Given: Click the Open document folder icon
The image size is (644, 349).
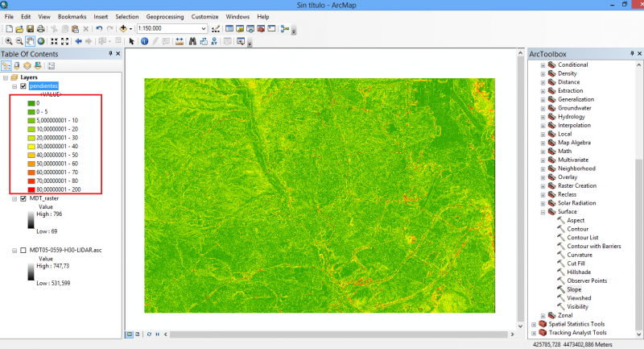Looking at the screenshot, I should tap(19, 29).
